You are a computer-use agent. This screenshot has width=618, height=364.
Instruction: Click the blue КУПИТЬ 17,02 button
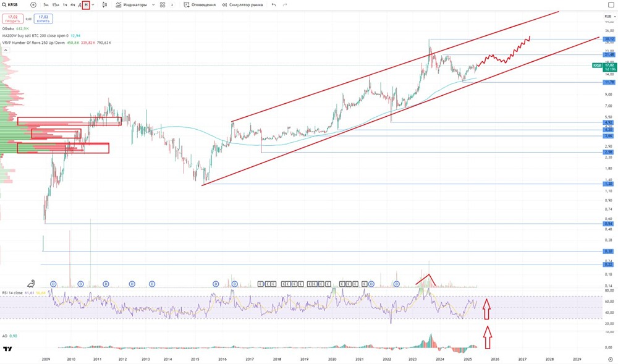pyautogui.click(x=43, y=19)
